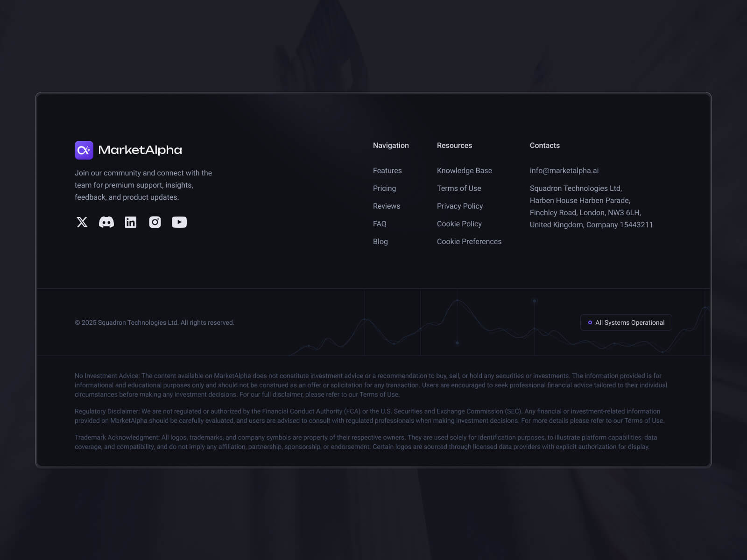Image resolution: width=747 pixels, height=560 pixels.
Task: Click the 'Squadron Technologies Ltd,' address line
Action: click(x=576, y=189)
